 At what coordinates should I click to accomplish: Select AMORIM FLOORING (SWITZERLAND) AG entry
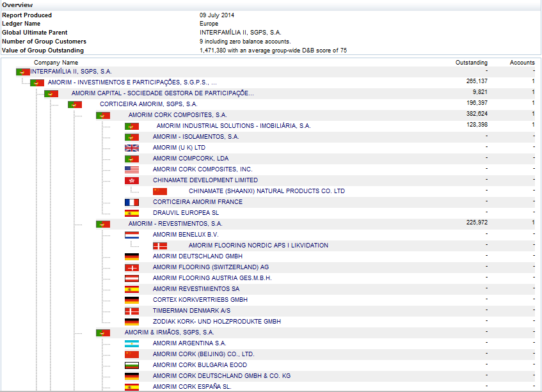click(x=211, y=267)
